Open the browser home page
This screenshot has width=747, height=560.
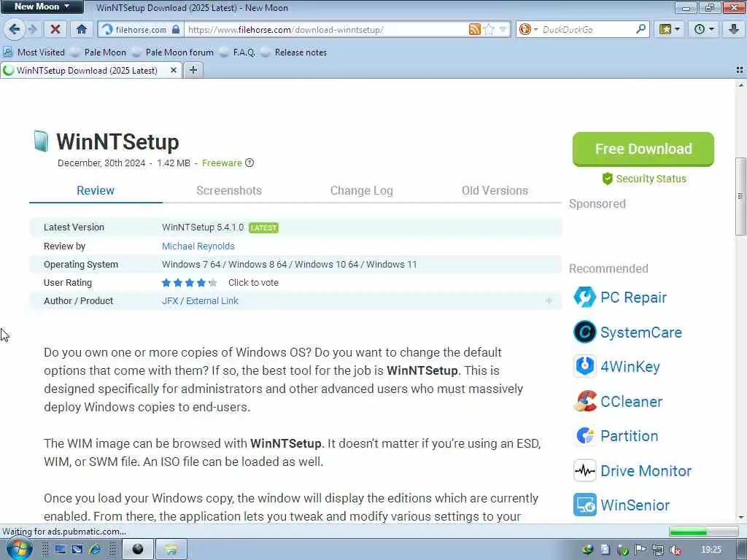point(82,29)
